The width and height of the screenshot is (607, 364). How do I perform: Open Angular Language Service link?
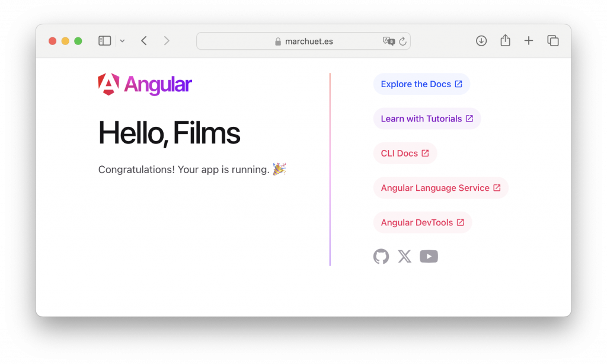[440, 188]
